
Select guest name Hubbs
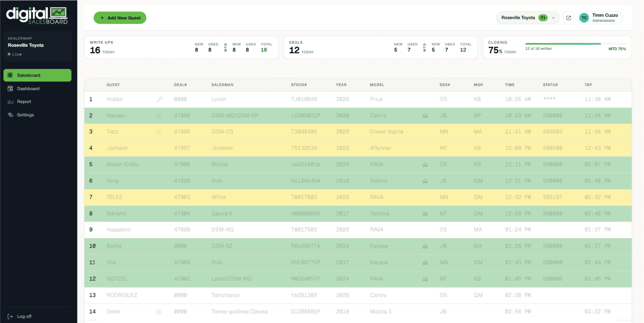[x=115, y=99]
